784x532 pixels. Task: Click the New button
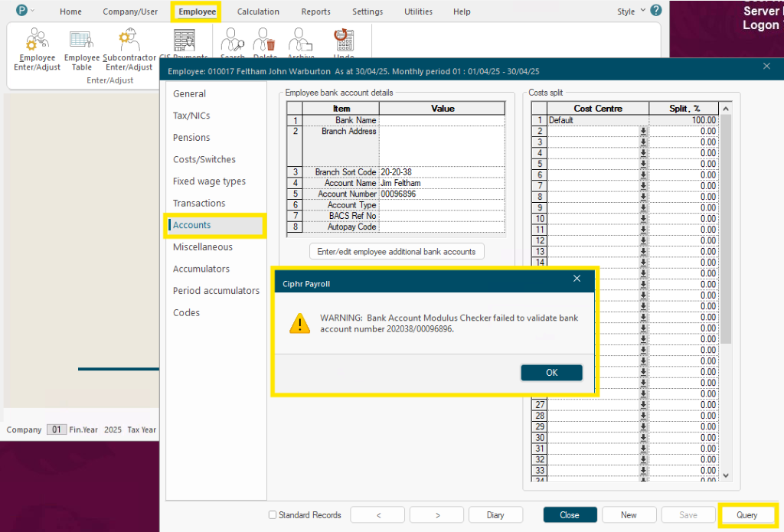pos(629,515)
